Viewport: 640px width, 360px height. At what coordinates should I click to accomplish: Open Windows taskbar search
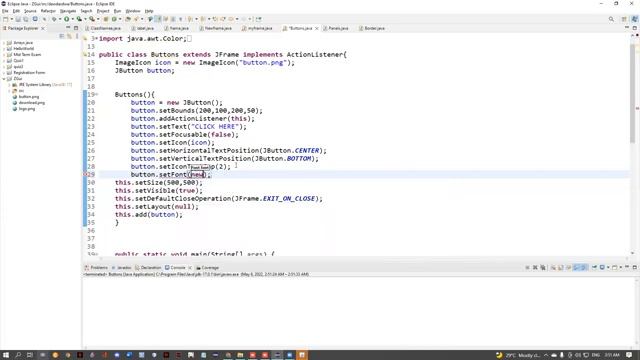[x=18, y=355]
